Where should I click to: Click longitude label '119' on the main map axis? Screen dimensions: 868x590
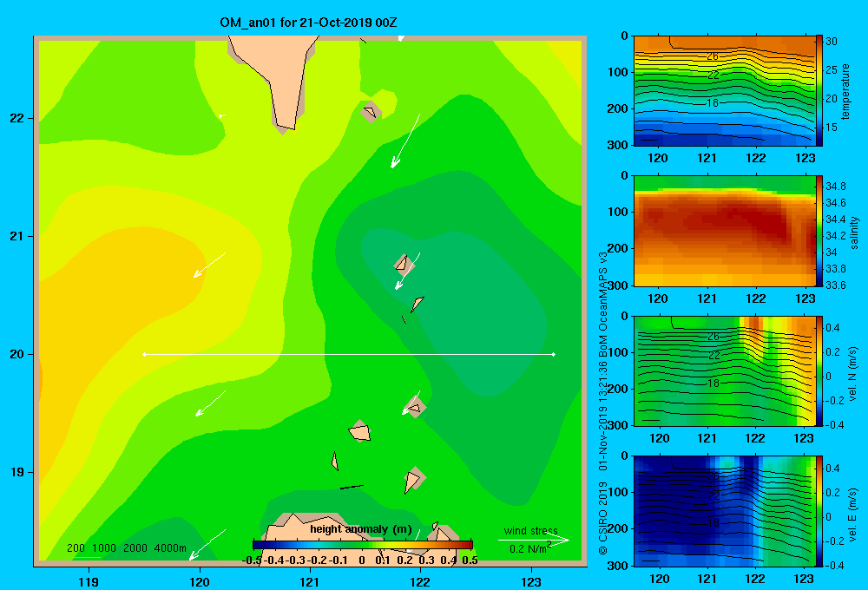click(89, 581)
